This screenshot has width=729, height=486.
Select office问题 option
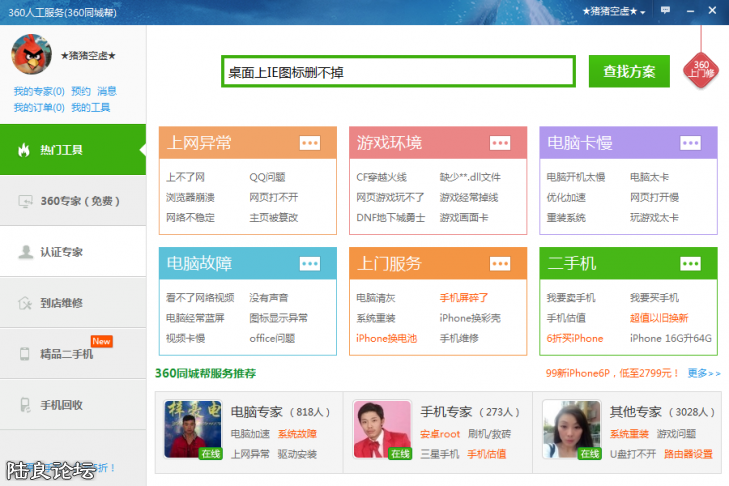pos(272,339)
